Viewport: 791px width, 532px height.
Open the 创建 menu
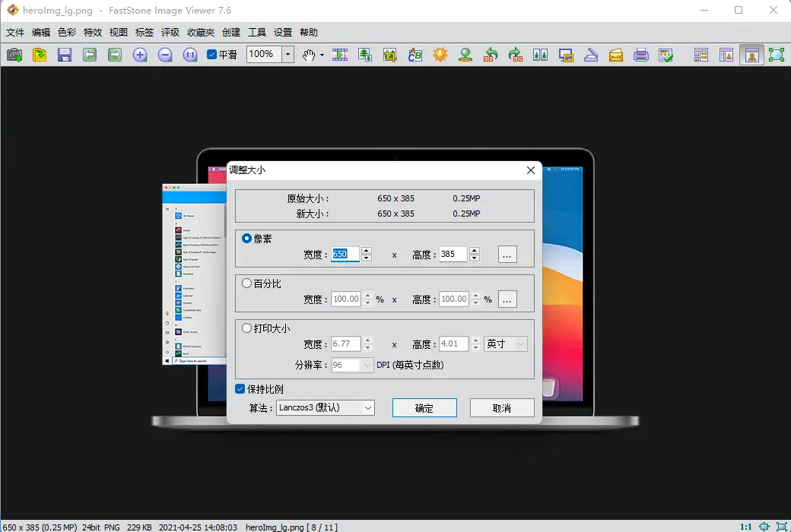click(231, 32)
